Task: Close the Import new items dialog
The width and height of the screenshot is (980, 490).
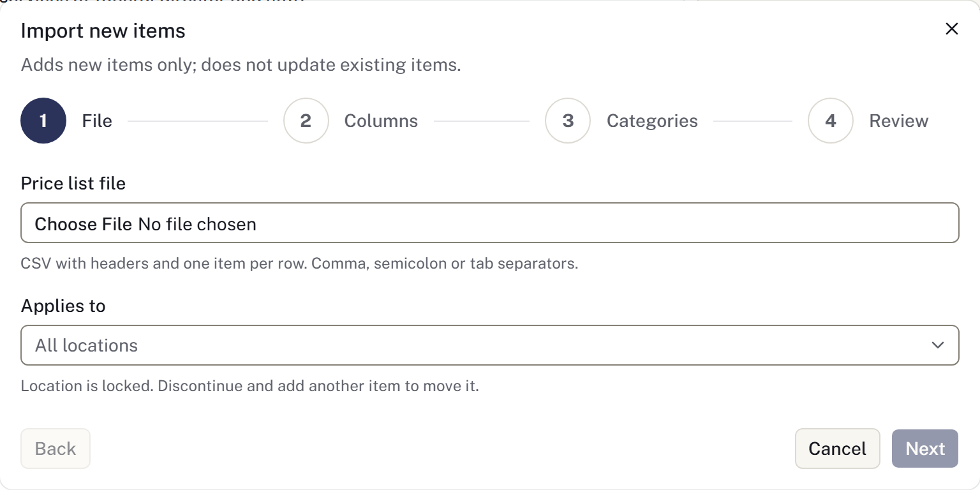Action: tap(951, 29)
